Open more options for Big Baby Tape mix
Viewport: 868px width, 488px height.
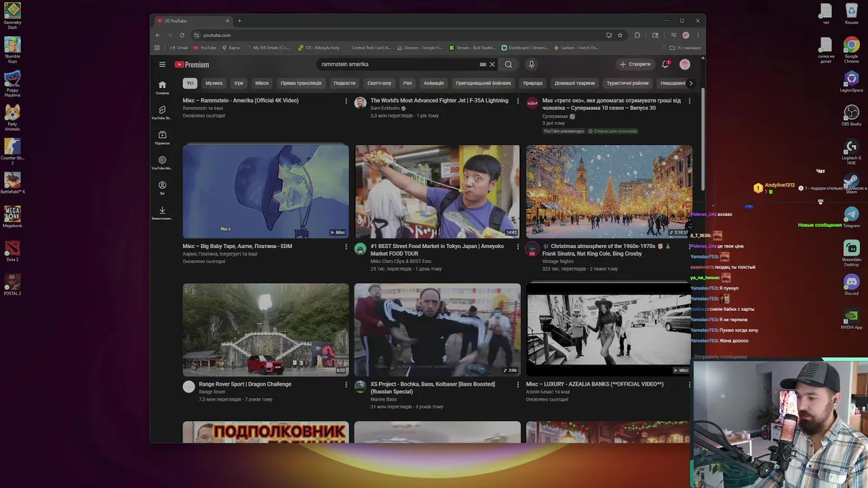pos(346,247)
